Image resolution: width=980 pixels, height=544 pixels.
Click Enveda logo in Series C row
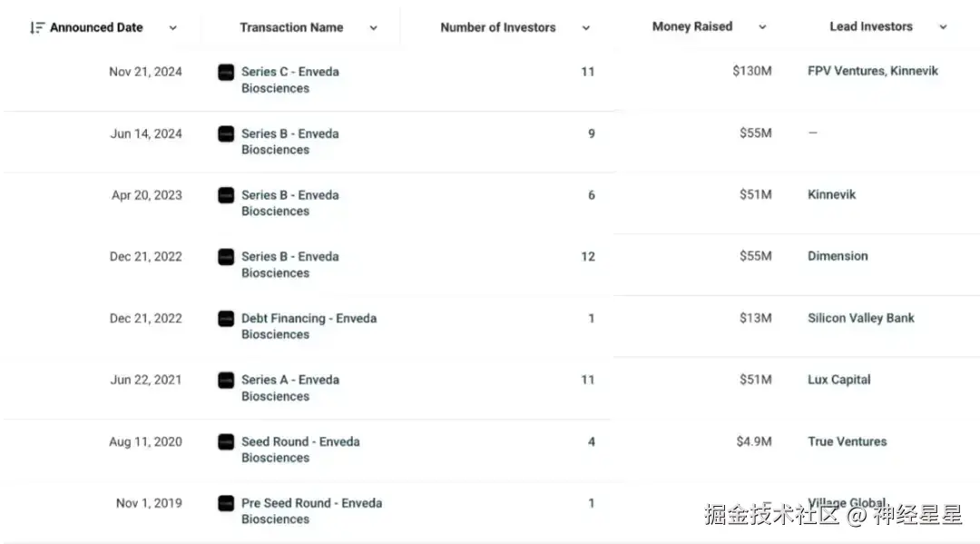point(226,73)
